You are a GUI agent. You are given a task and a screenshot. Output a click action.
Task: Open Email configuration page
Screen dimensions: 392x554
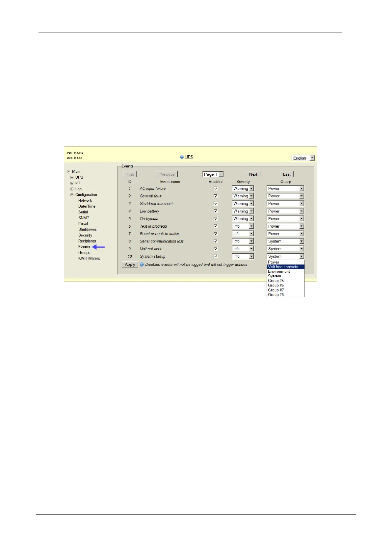tap(83, 224)
